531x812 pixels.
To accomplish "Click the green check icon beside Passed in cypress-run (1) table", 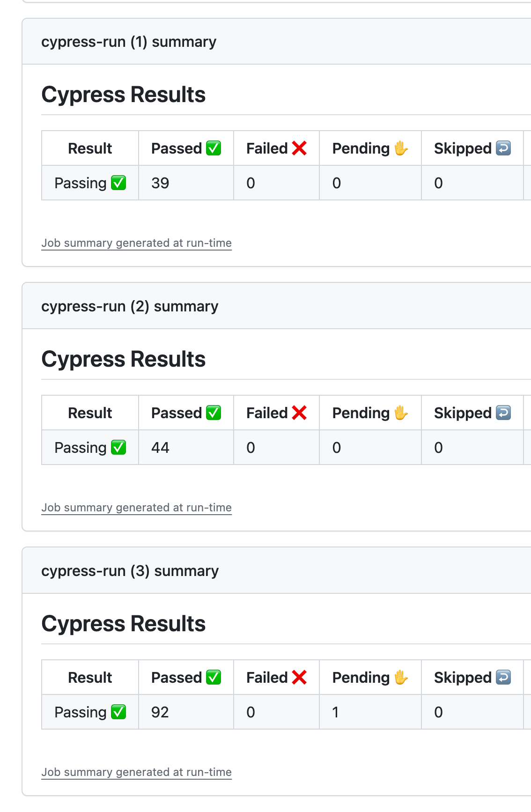I will coord(214,148).
